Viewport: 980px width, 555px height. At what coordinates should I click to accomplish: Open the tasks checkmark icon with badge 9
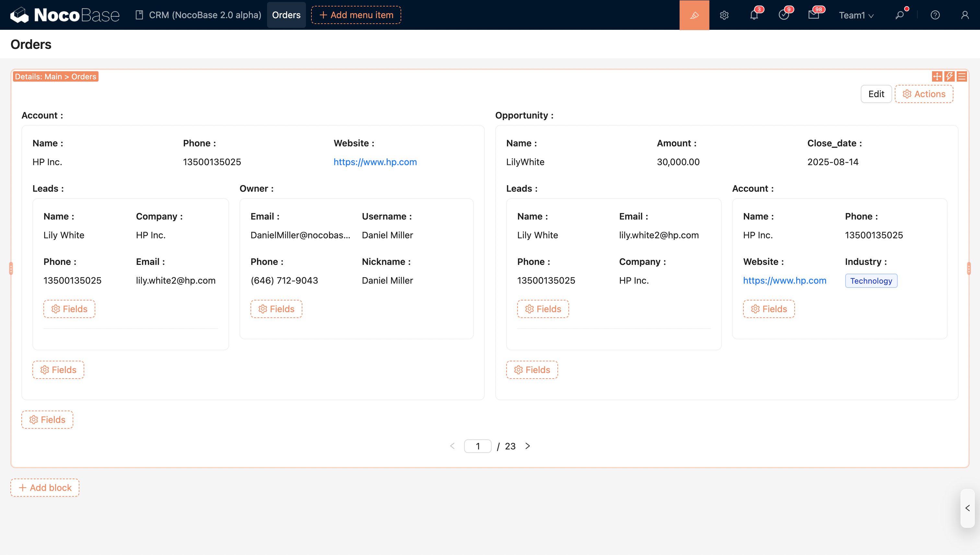(x=784, y=15)
